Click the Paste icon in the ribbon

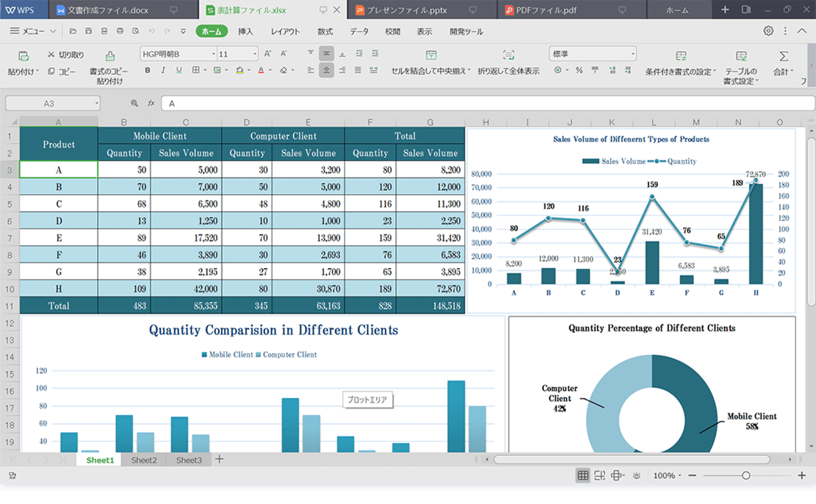tap(23, 56)
